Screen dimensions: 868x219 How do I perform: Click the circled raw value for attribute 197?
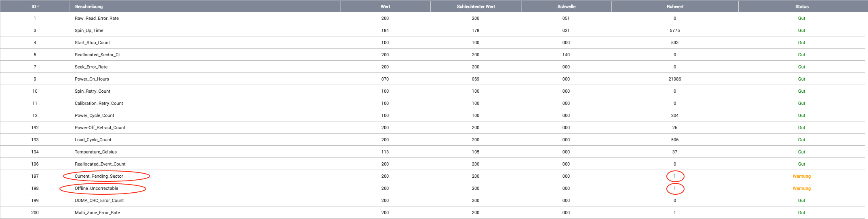coord(674,176)
